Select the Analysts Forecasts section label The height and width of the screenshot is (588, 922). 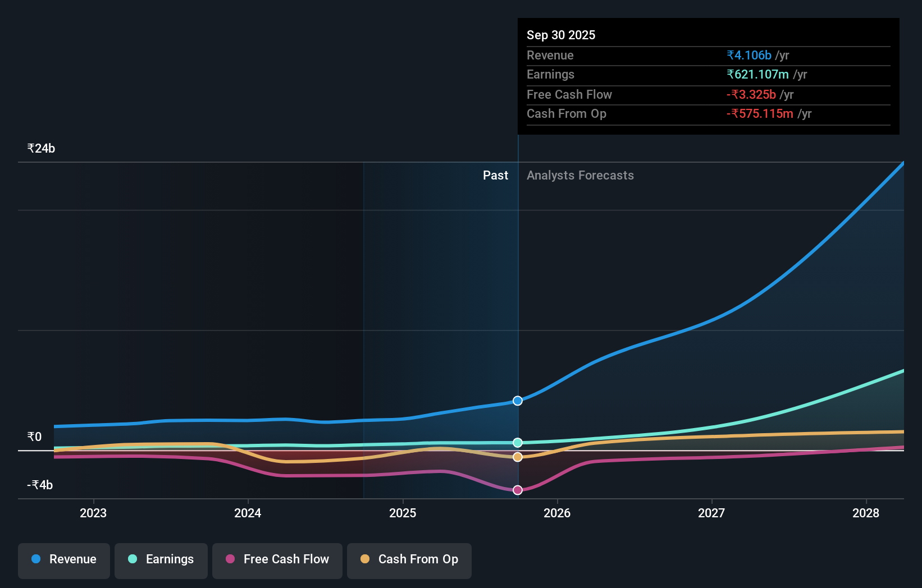[x=580, y=175]
